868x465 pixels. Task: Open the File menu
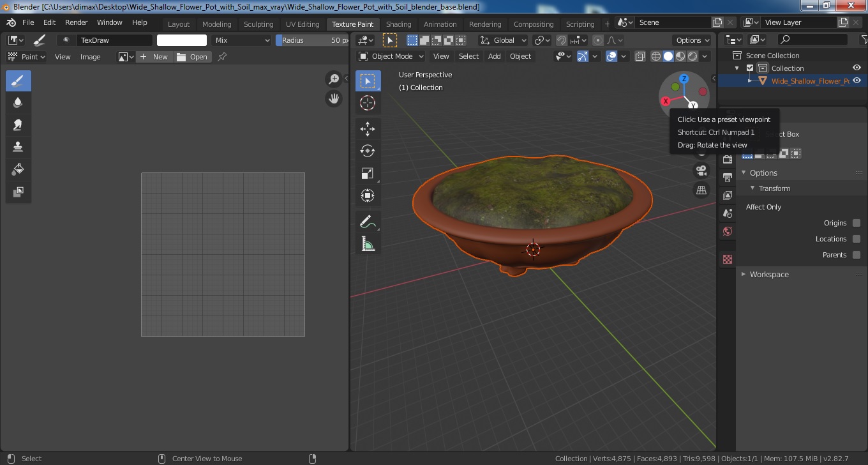click(x=29, y=22)
